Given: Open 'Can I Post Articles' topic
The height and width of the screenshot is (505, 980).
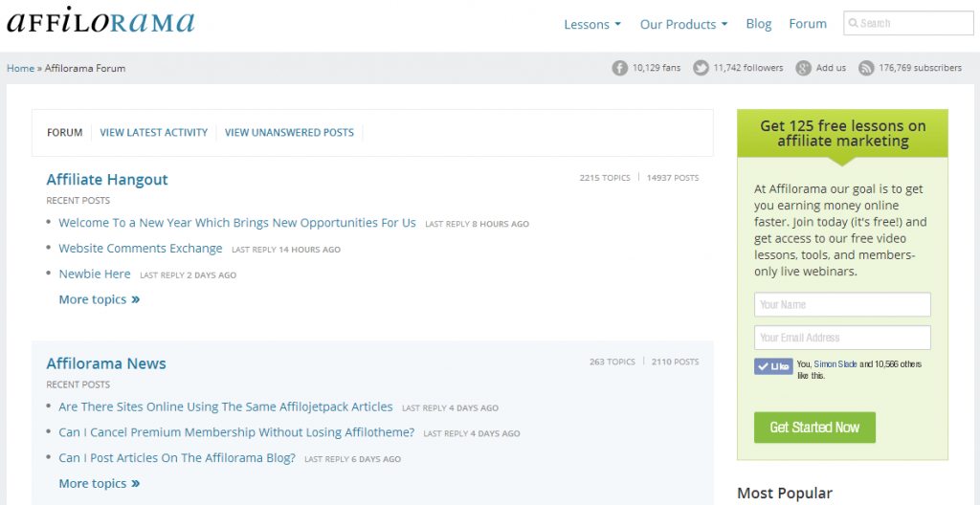Looking at the screenshot, I should coord(177,458).
